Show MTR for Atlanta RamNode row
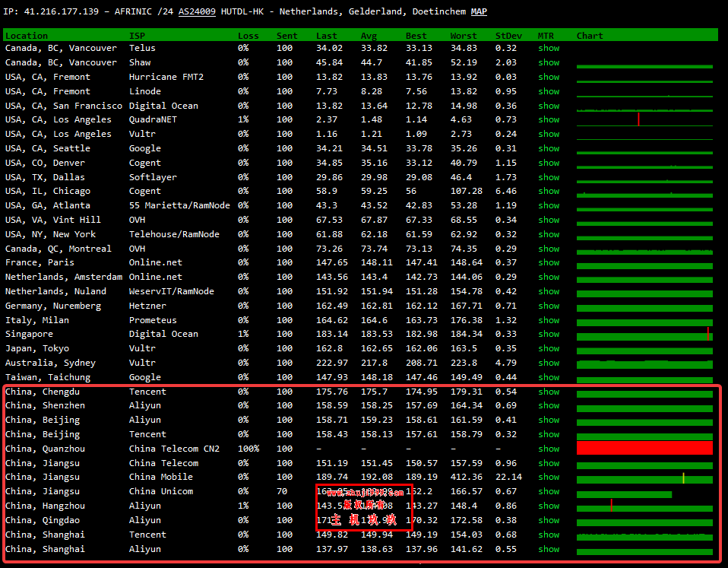Screen dimensions: 728x568 (549, 205)
